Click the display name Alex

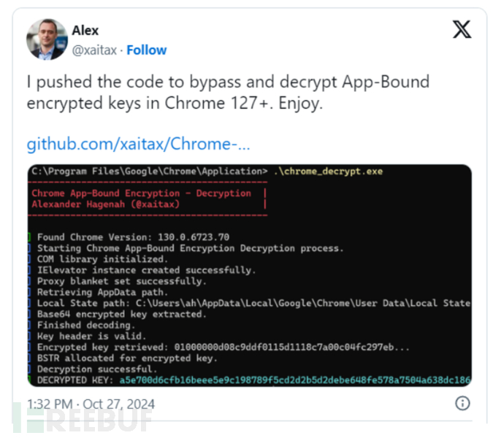85,31
